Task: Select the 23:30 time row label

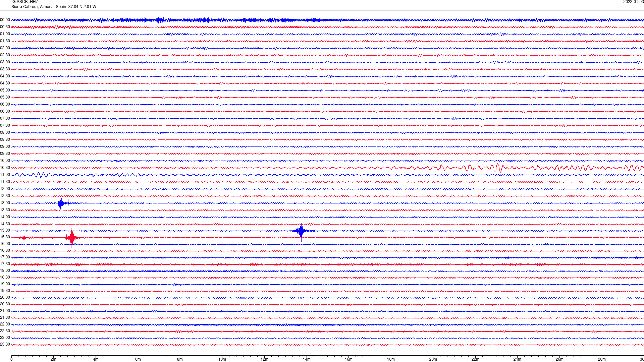Action: click(5, 345)
